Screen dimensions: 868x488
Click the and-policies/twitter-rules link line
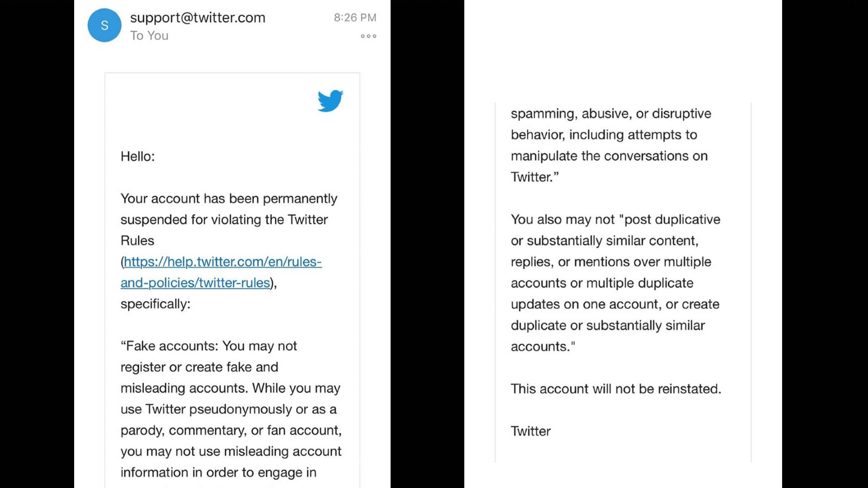point(195,283)
